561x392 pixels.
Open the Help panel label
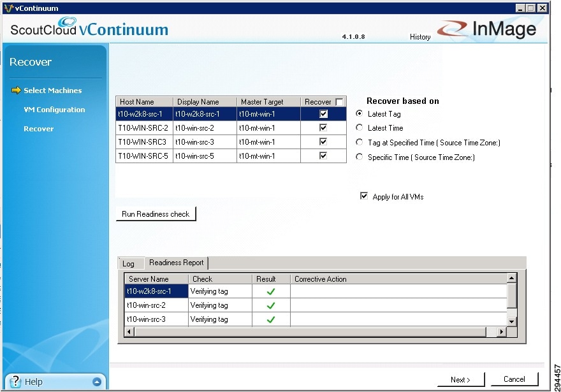point(34,382)
